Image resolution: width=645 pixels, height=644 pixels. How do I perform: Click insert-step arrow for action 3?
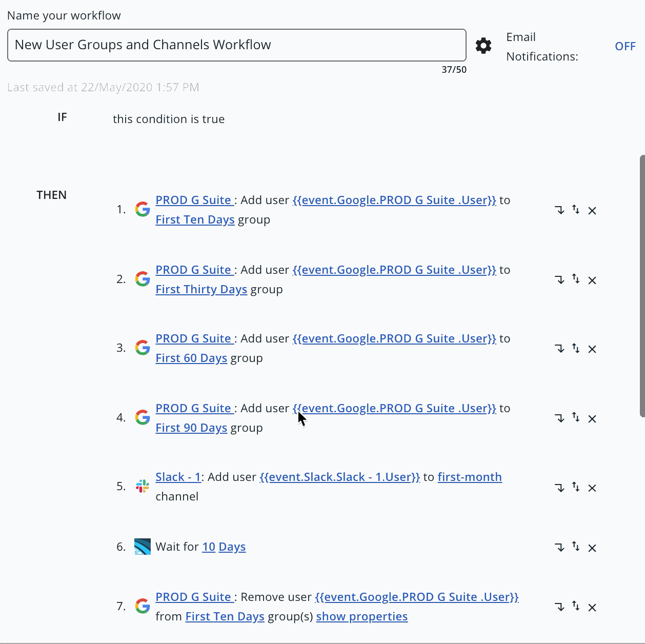[559, 349]
